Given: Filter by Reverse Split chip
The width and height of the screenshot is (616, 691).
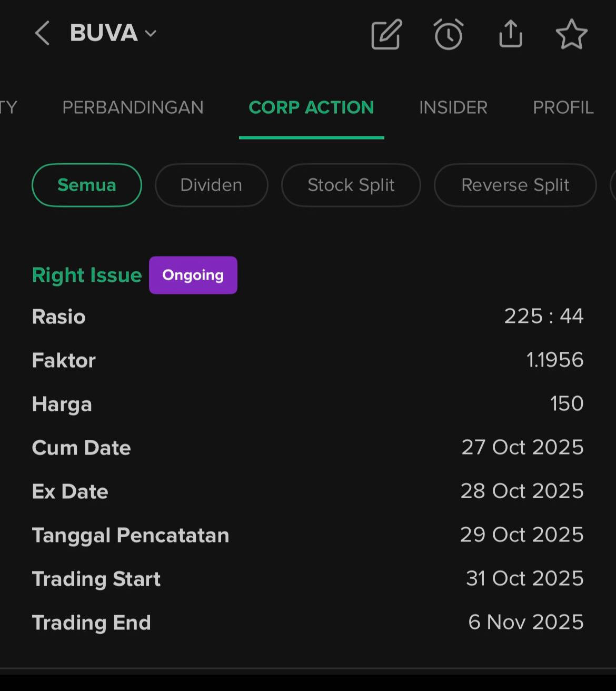Looking at the screenshot, I should tap(515, 185).
